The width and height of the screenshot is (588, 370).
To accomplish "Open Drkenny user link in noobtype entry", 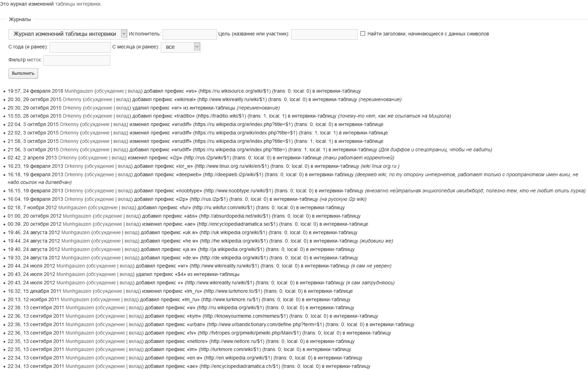I will tap(74, 191).
